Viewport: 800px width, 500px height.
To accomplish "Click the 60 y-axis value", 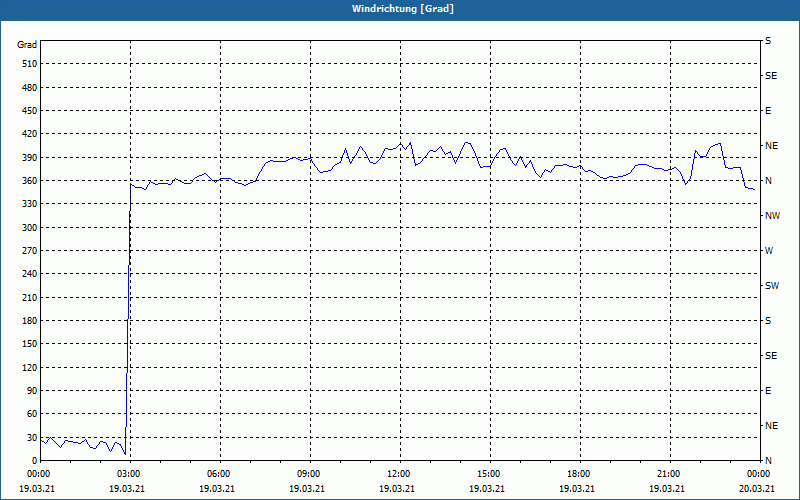I will [31, 414].
